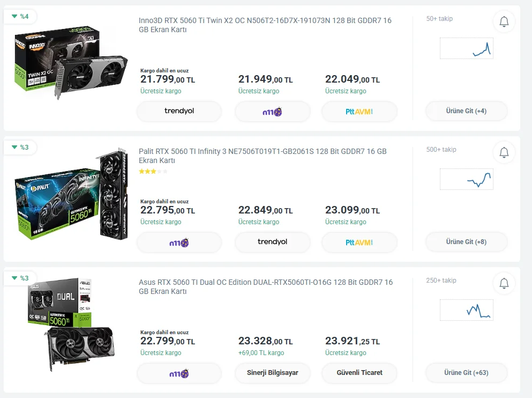Open n11 cheapest offer for Asus Dual

click(179, 373)
